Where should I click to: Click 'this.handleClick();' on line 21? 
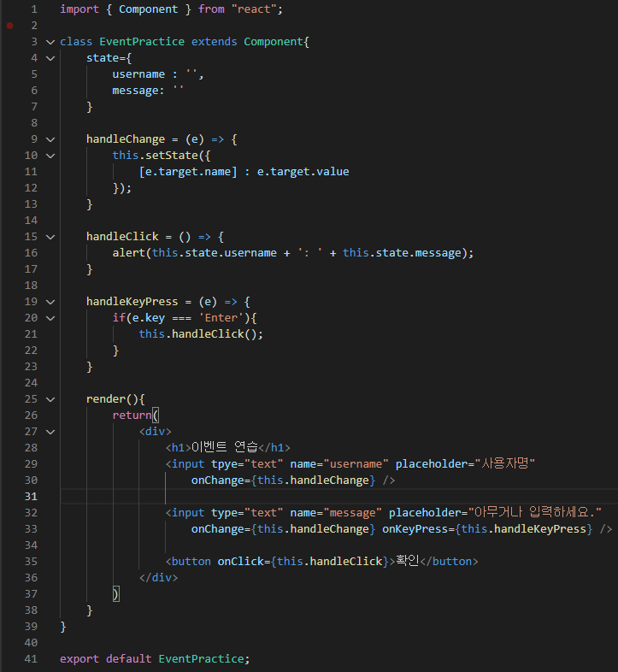[x=201, y=333]
